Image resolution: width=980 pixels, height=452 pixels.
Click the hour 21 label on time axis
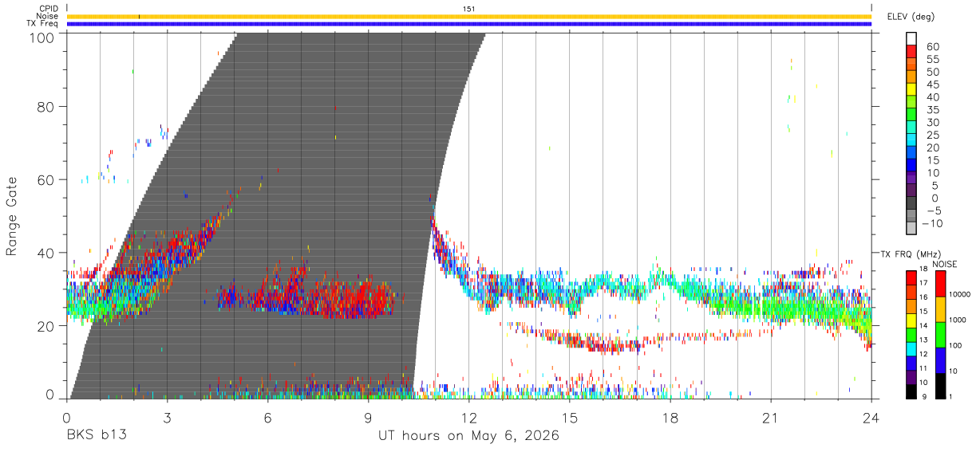coord(771,418)
